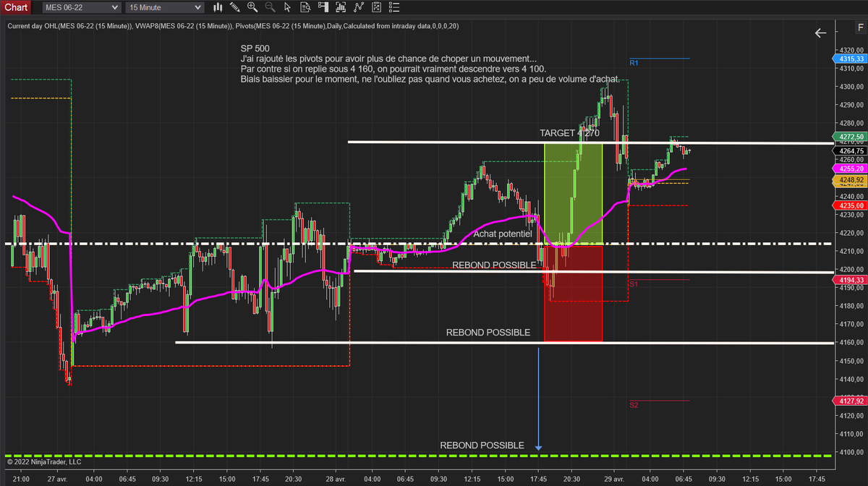This screenshot has height=486, width=868.
Task: Select the green target zone rectangle
Action: (x=573, y=192)
